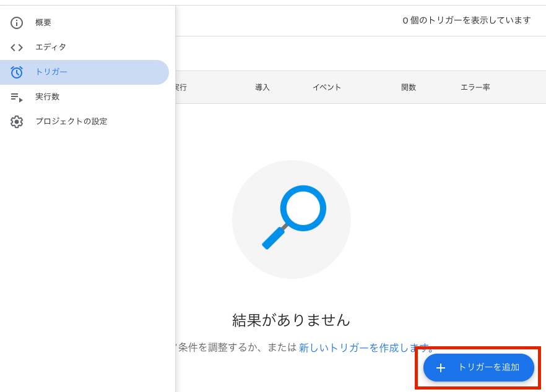546x392 pixels.
Task: Select the エディタ code icon
Action: [x=16, y=47]
